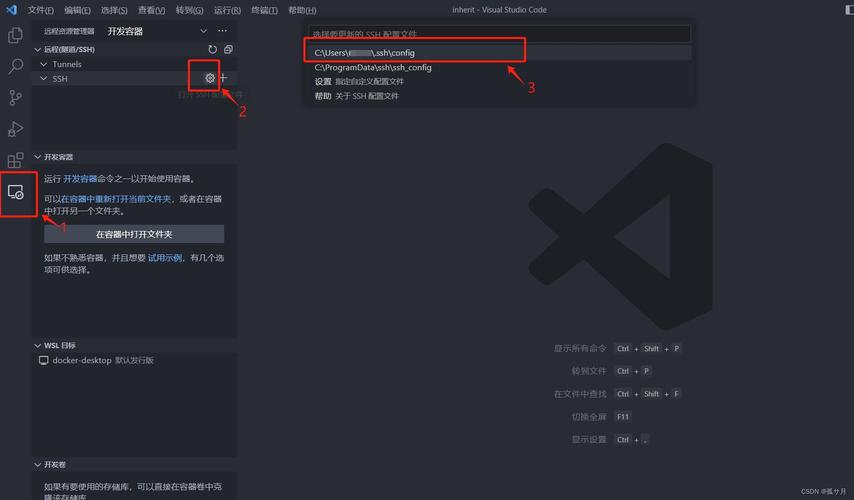The image size is (854, 500).
Task: Collapse all in remote tunnels/SSH section
Action: [228, 50]
